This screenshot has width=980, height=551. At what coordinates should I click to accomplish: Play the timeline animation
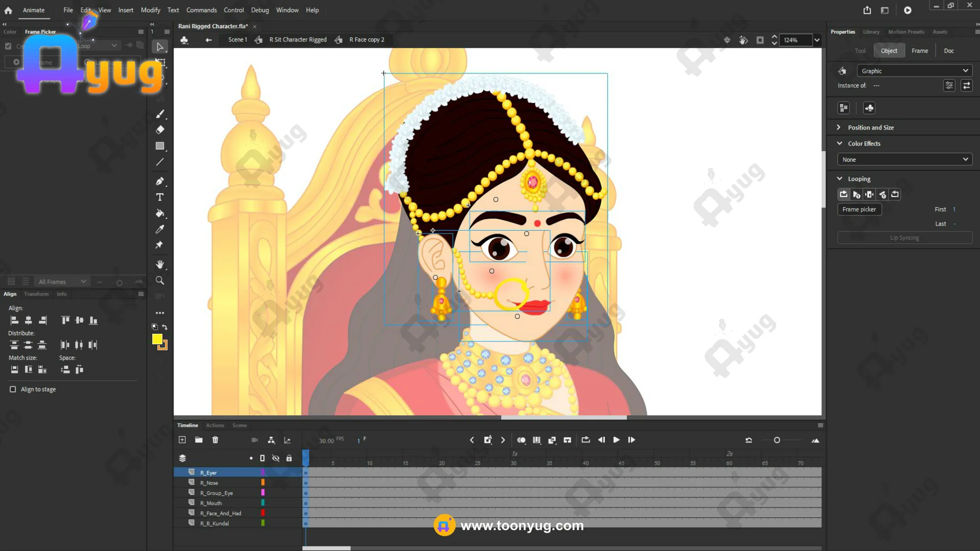pos(616,440)
